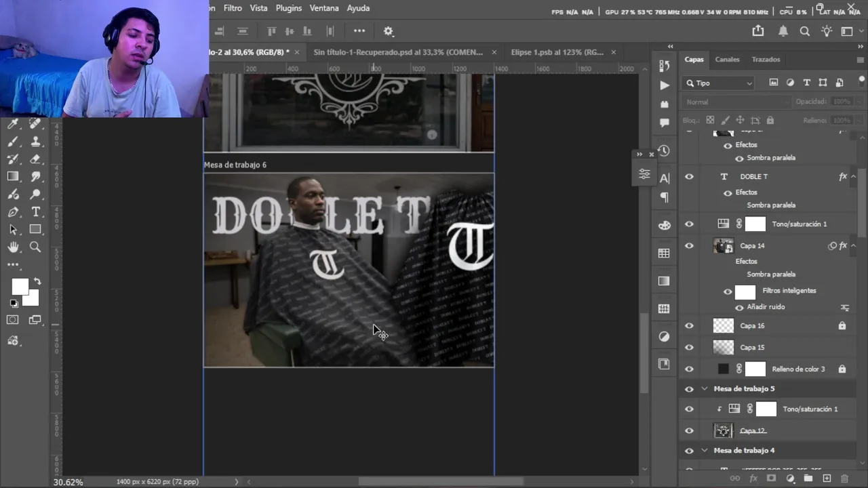Select the Eyedropper tool
The height and width of the screenshot is (488, 868).
coord(13,124)
